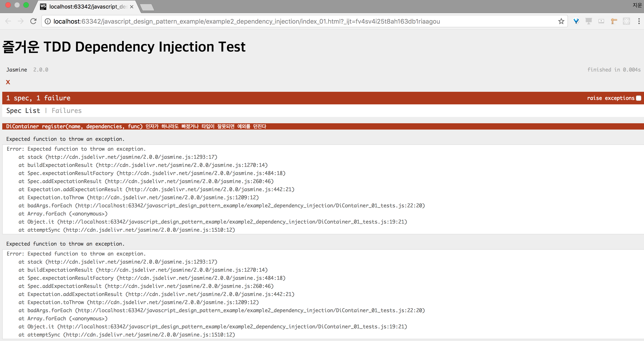Click second trace 'at attemptSync' jasmine.js:1510:12 line
This screenshot has height=341, width=644.
(x=127, y=335)
